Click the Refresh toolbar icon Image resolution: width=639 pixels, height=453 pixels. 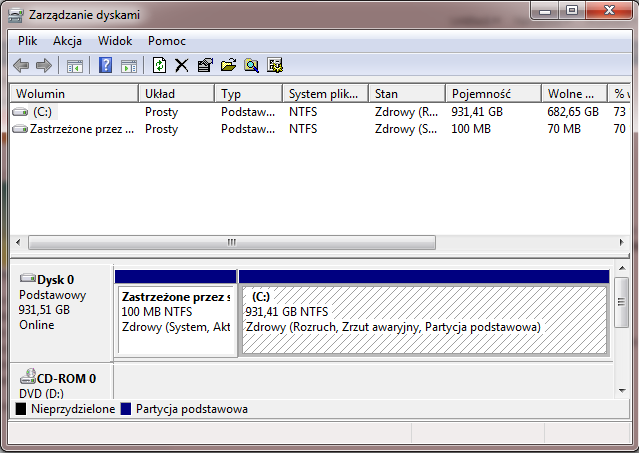[159, 65]
